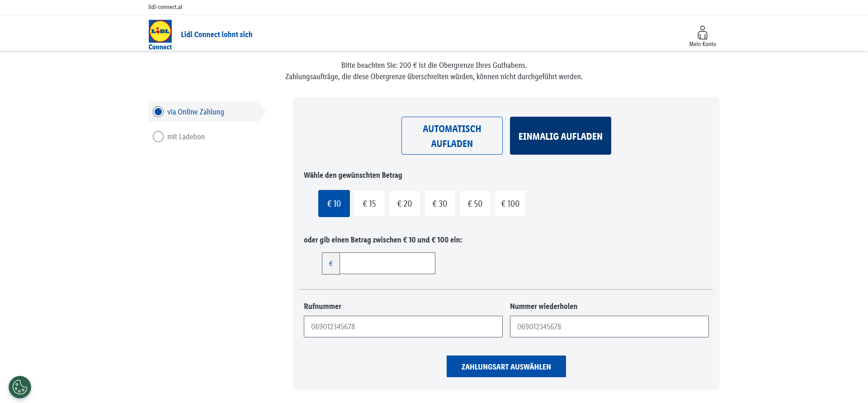Pick the € 50 top-up amount
The image size is (868, 403).
[x=475, y=204]
